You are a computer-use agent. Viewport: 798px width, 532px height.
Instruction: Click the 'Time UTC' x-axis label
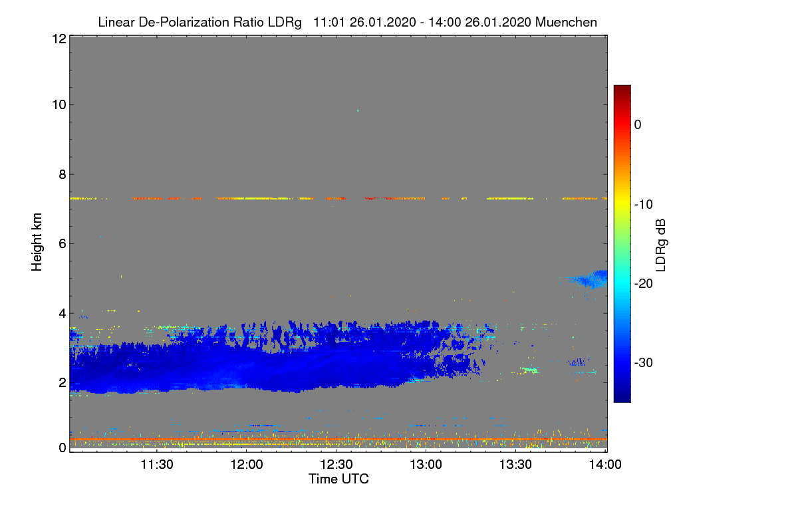click(x=338, y=478)
